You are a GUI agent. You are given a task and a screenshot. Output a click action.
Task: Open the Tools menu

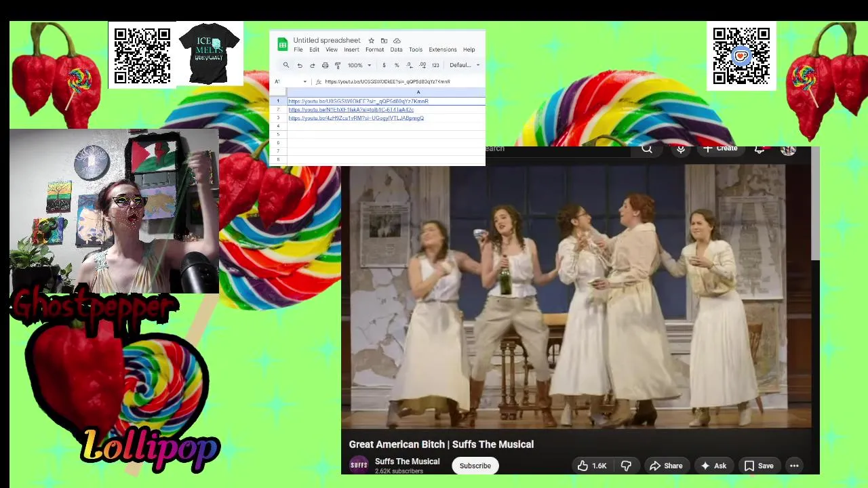416,49
